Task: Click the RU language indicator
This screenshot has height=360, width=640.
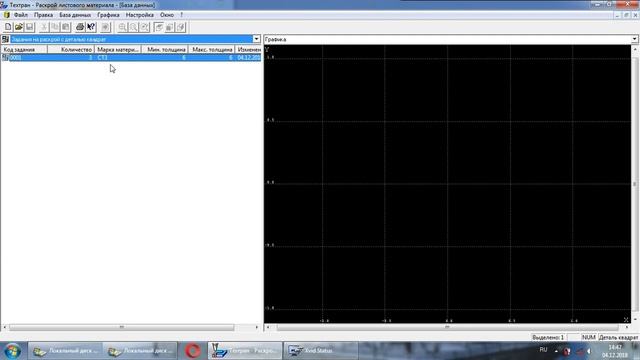Action: [543, 350]
